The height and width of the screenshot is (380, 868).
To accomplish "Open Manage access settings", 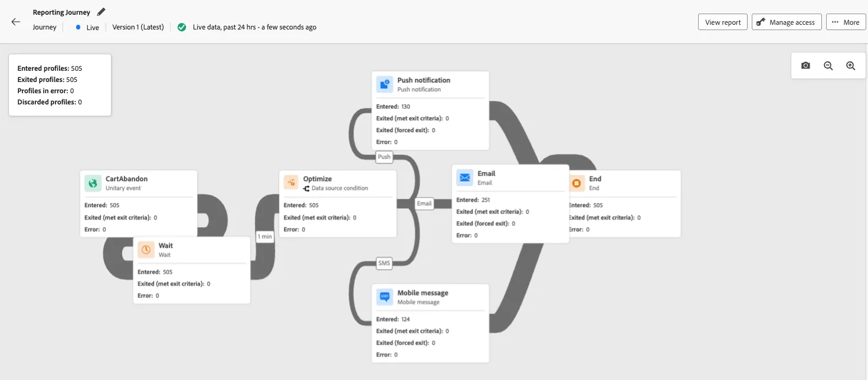I will point(787,22).
